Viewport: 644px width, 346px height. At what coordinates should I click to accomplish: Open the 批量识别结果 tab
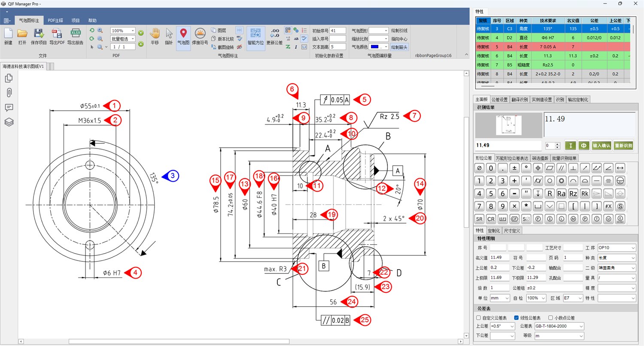pyautogui.click(x=564, y=158)
